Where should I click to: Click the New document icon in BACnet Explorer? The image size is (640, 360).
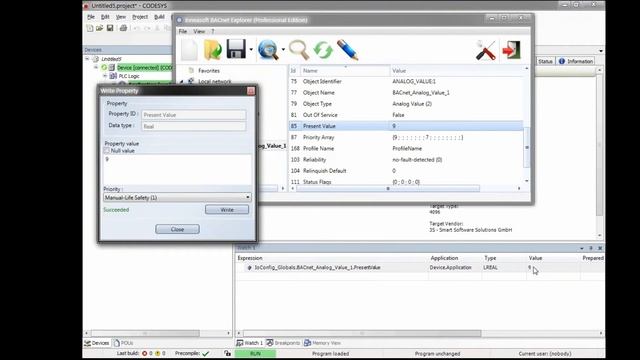pos(189,50)
